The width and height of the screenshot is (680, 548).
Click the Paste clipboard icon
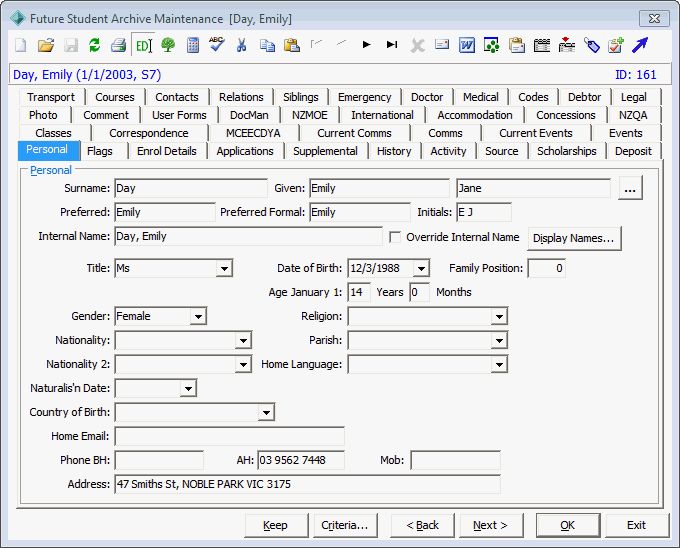click(292, 45)
